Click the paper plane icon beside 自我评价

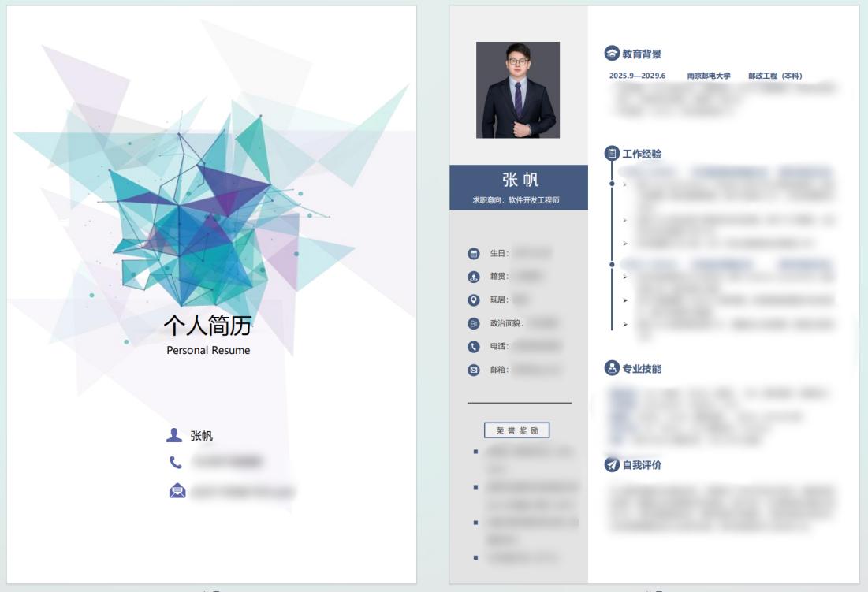612,464
